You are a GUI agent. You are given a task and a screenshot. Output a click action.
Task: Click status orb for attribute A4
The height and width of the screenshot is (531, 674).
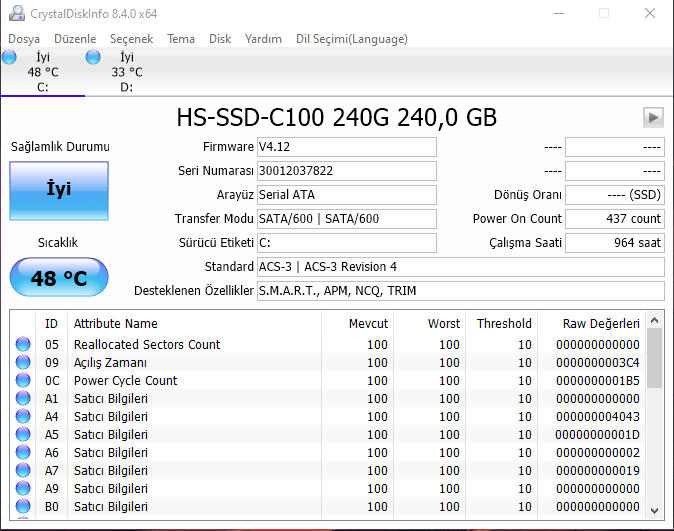[23, 417]
